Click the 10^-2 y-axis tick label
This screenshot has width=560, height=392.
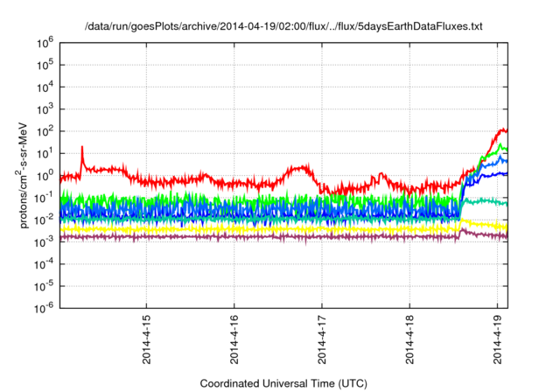pyautogui.click(x=45, y=220)
